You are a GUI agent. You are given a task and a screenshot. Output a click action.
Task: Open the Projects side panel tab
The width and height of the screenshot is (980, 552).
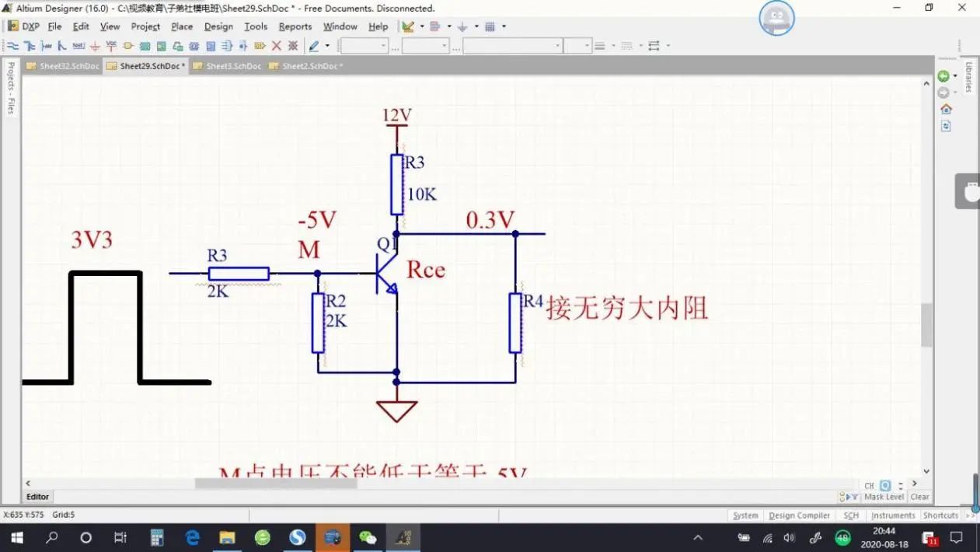pos(11,88)
